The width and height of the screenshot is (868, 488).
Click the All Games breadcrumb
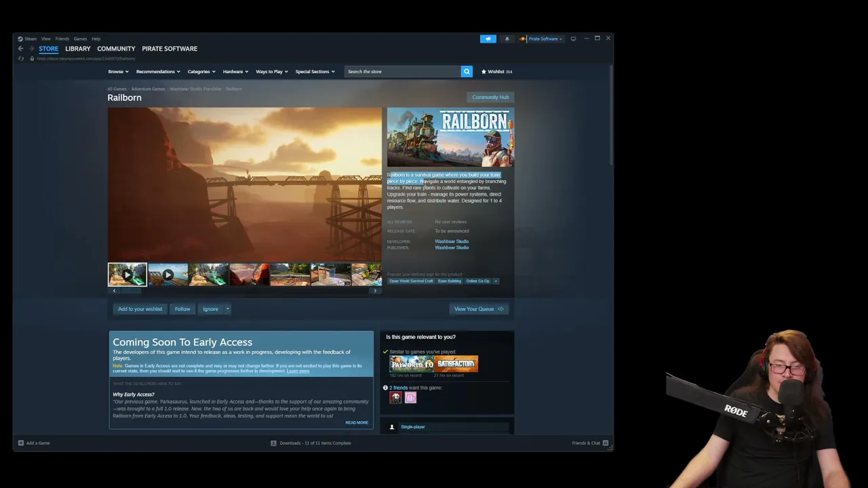click(117, 89)
